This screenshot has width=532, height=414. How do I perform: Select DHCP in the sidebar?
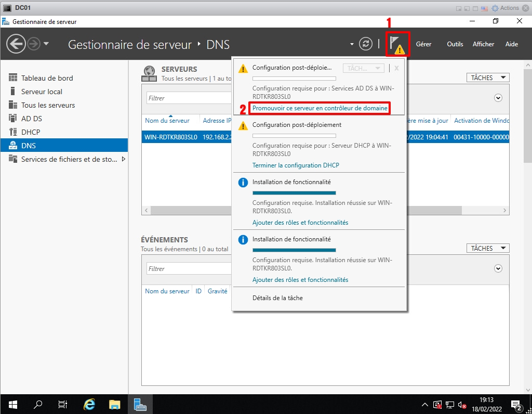(30, 132)
